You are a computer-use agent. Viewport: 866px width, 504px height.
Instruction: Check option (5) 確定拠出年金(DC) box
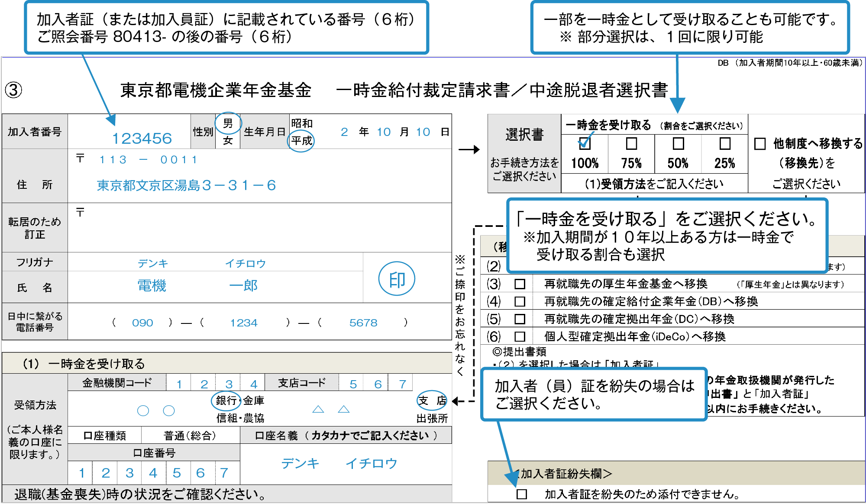point(520,319)
